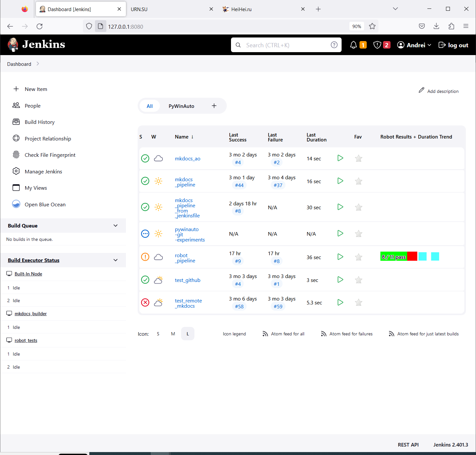Collapse the Build Queue panel
The width and height of the screenshot is (476, 455).
coord(115,226)
